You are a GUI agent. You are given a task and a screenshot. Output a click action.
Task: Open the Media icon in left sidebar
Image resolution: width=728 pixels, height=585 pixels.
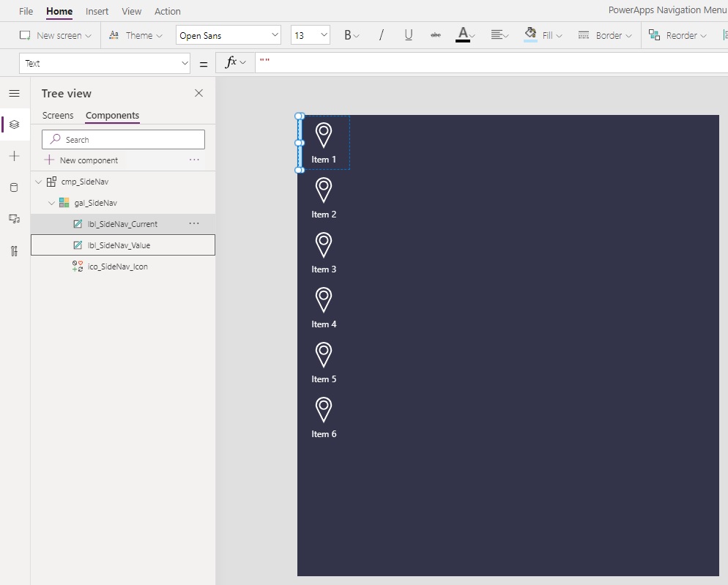tap(15, 219)
